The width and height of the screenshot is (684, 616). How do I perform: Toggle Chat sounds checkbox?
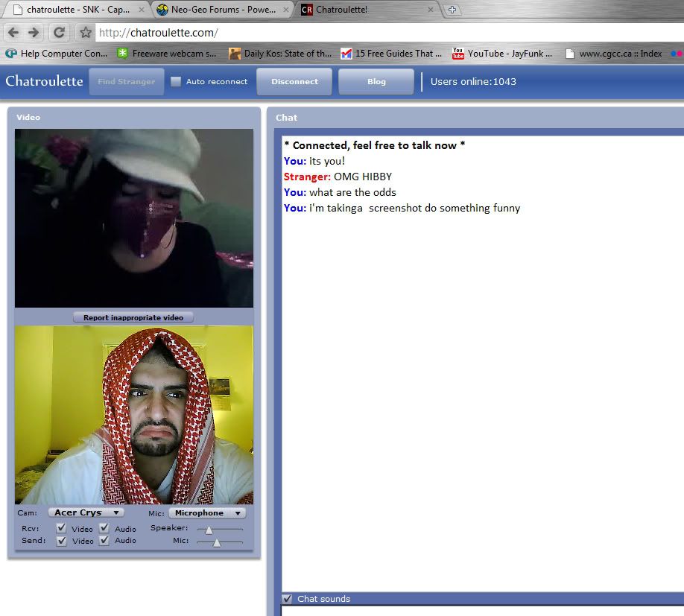(x=287, y=599)
